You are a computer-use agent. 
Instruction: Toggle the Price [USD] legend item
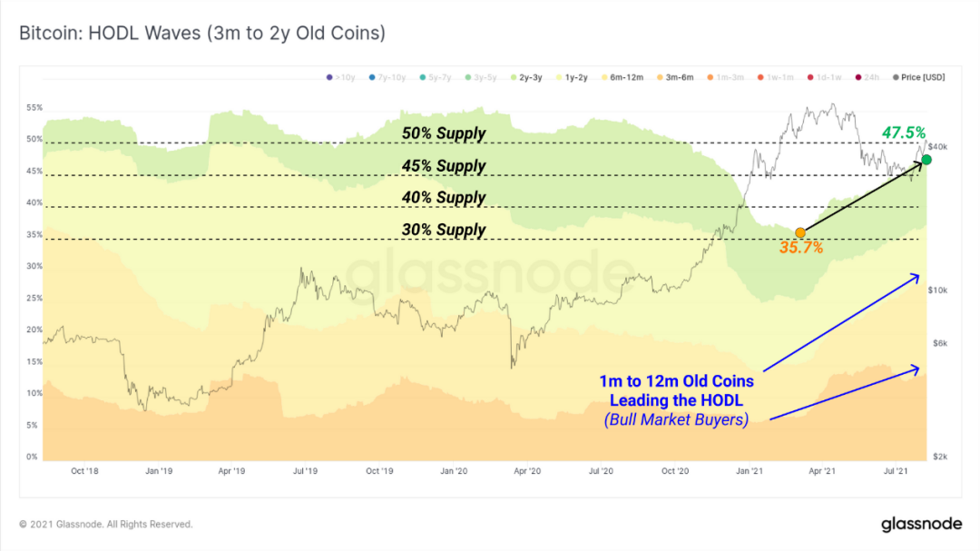[918, 77]
